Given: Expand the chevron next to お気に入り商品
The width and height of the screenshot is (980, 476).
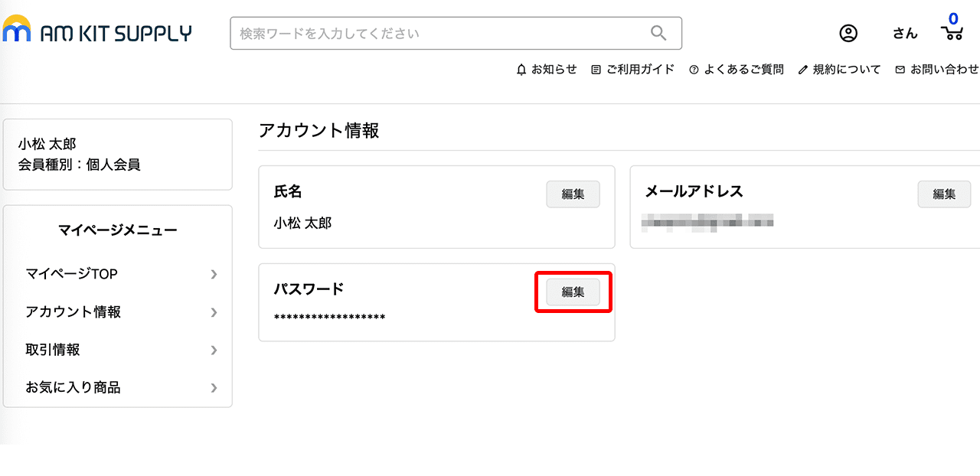Looking at the screenshot, I should [214, 387].
